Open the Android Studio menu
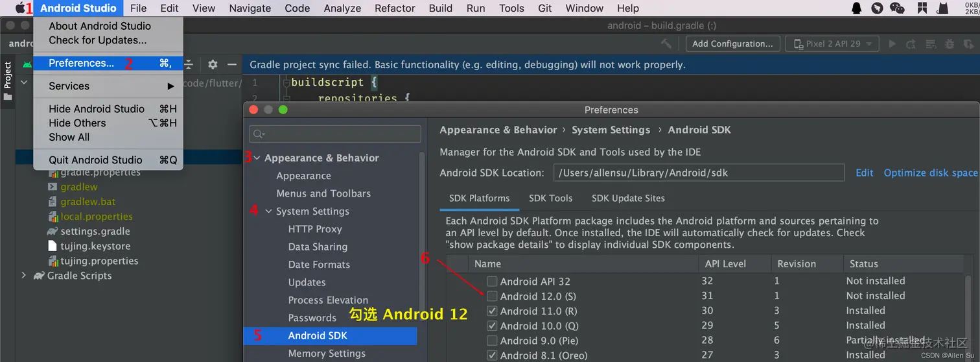The image size is (980, 362). (78, 8)
